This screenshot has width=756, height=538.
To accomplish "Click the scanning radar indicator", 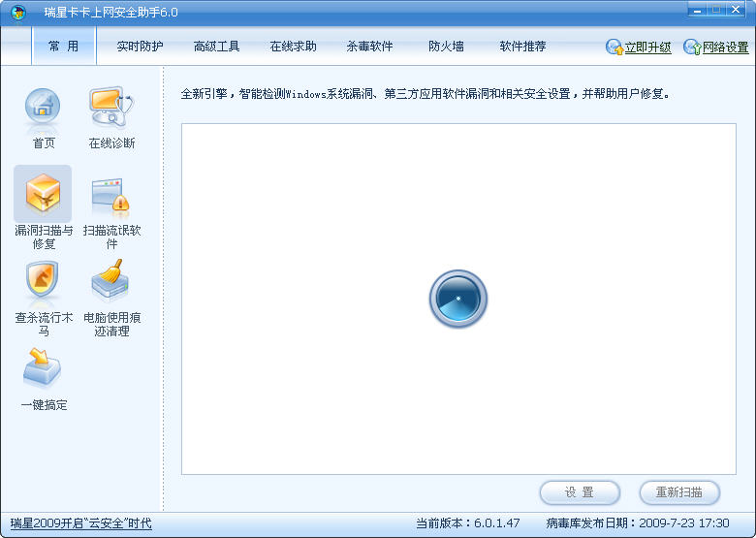I will pos(458,299).
